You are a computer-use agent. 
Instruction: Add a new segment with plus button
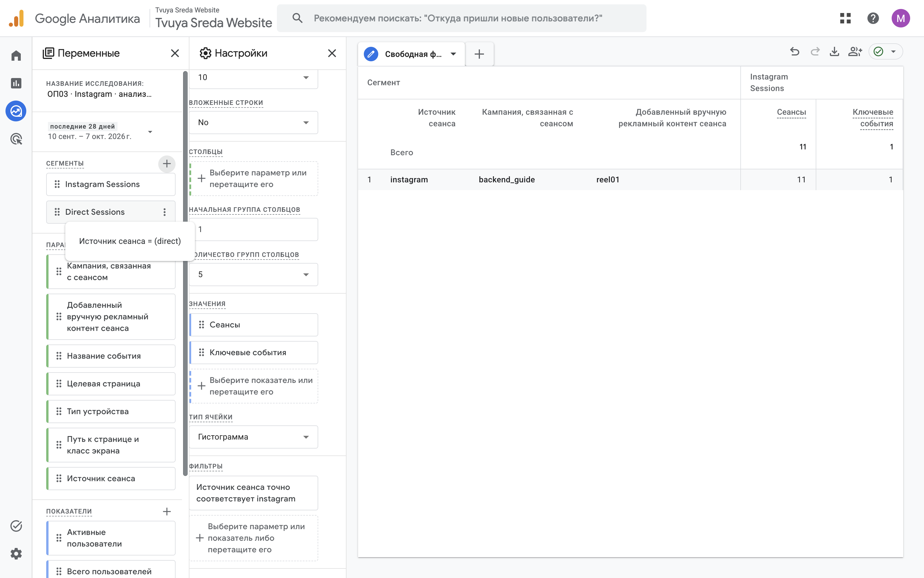click(x=167, y=164)
